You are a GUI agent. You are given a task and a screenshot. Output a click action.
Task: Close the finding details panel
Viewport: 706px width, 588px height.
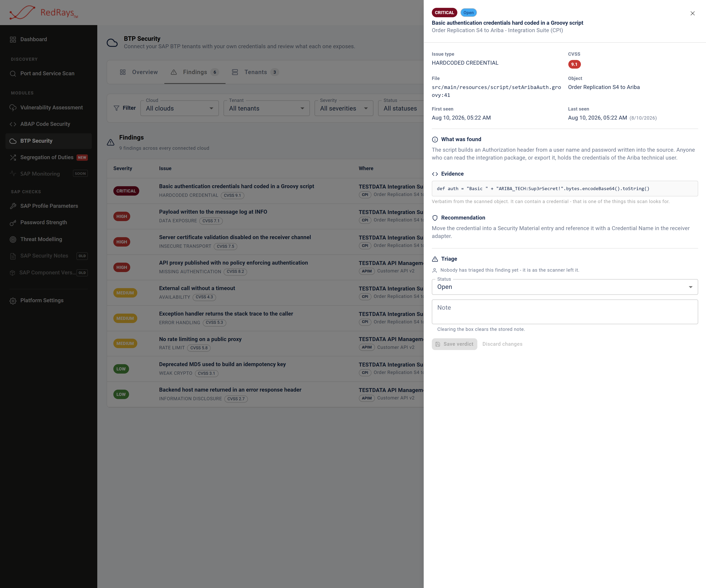click(692, 14)
